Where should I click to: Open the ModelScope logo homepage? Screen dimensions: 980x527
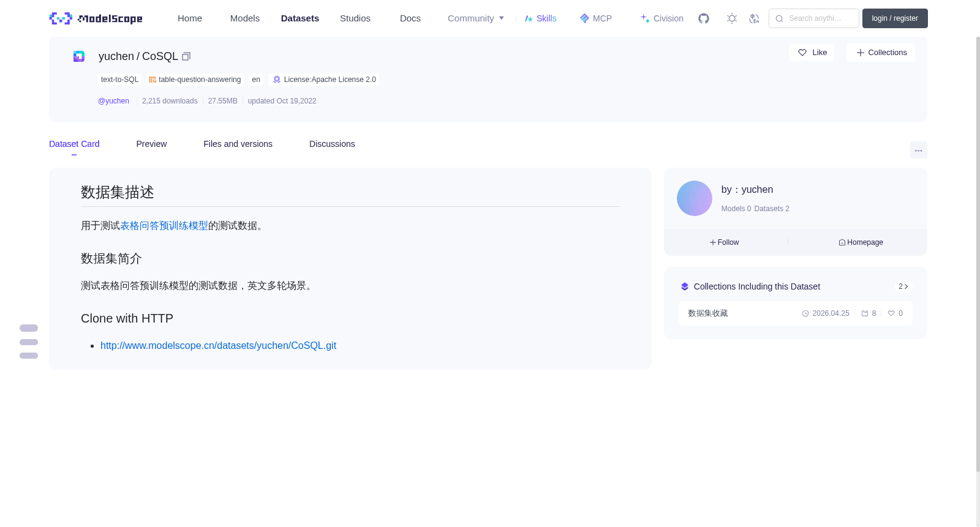tap(96, 18)
